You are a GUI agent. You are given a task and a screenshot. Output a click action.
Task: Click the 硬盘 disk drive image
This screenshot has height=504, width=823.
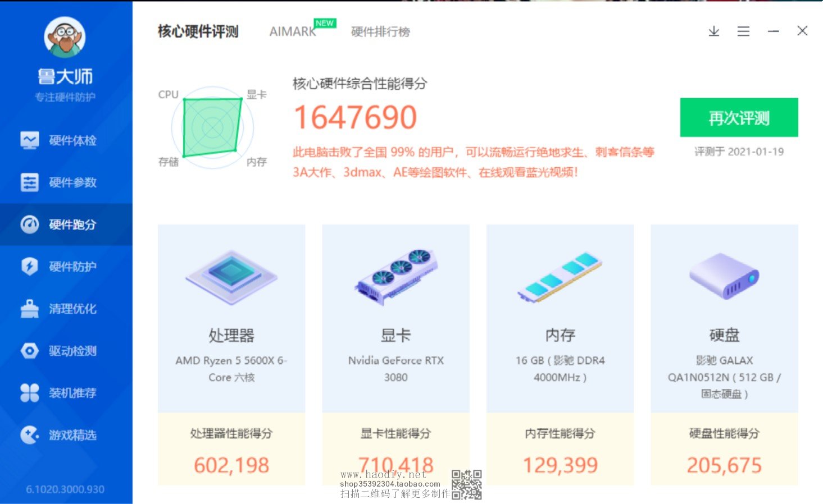(x=724, y=276)
